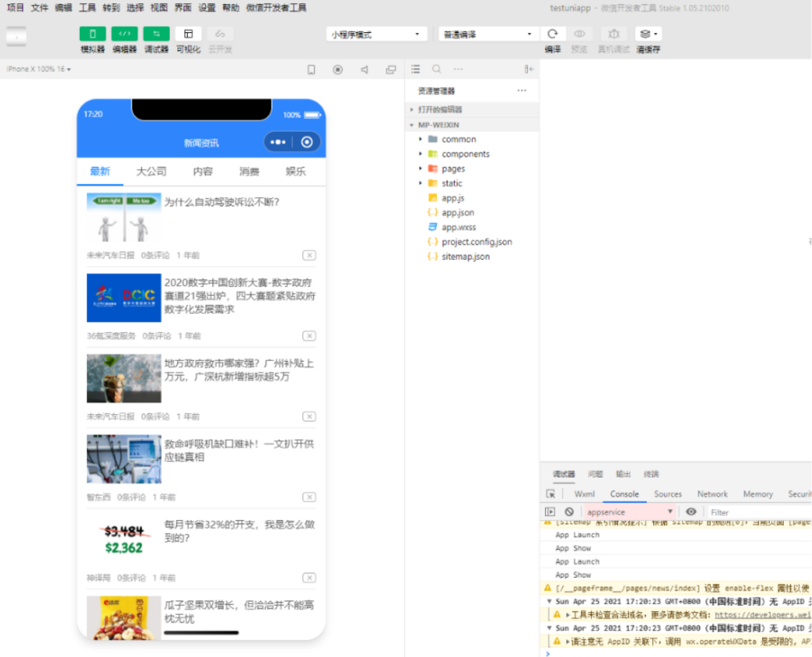Toggle the editor (编辑器) panel button
Image resolution: width=812 pixels, height=657 pixels.
tap(125, 34)
